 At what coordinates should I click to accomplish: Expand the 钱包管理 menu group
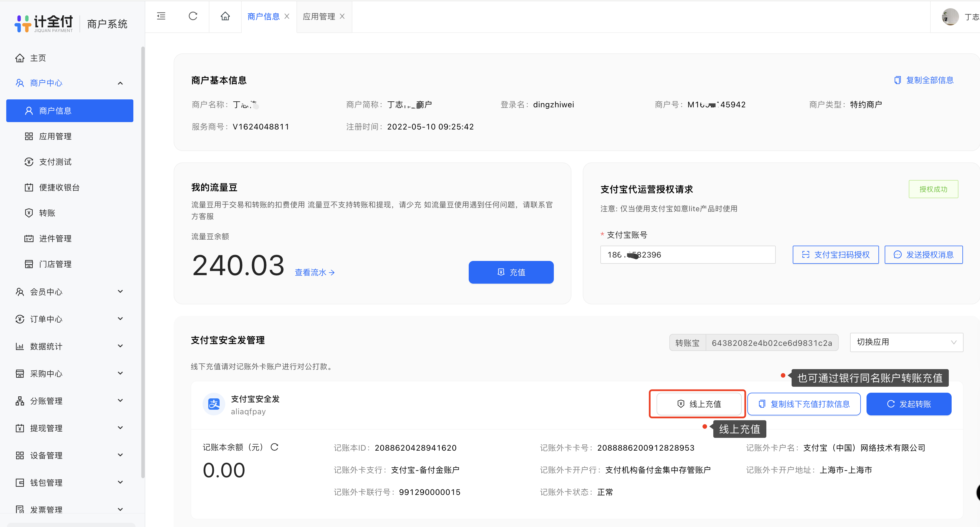point(70,482)
